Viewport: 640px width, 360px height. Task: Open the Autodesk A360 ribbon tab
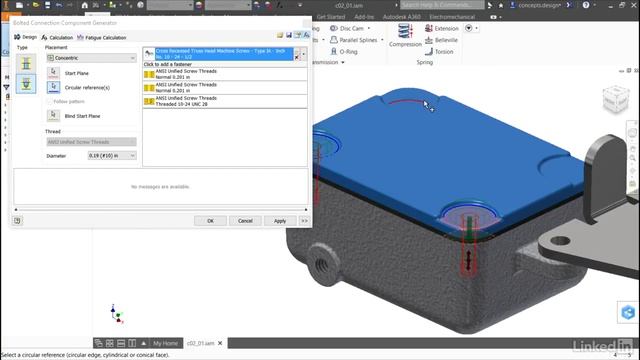point(402,17)
